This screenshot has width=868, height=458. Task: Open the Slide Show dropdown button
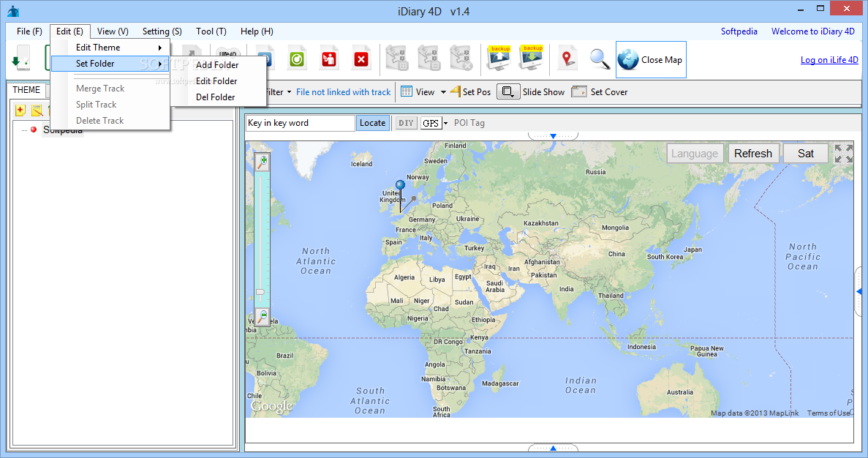coord(508,91)
